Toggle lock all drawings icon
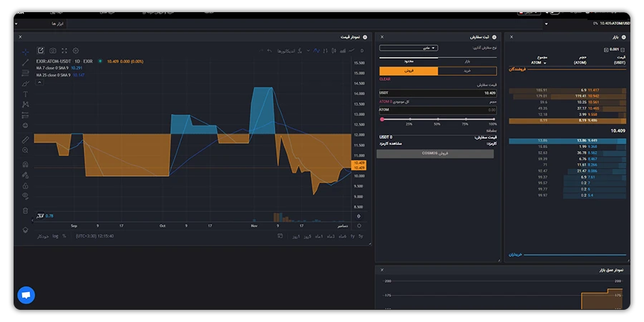The image size is (644, 322). pos(26,185)
